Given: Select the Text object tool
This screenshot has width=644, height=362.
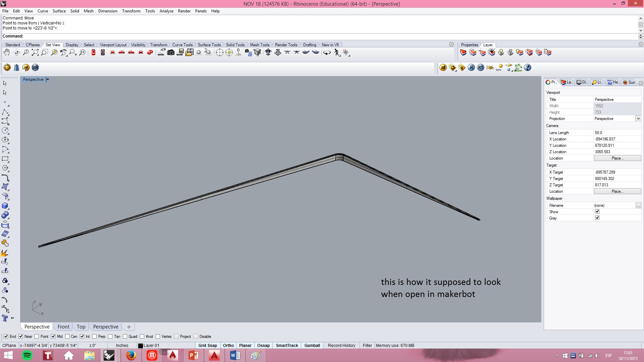Looking at the screenshot, I should (x=5, y=318).
